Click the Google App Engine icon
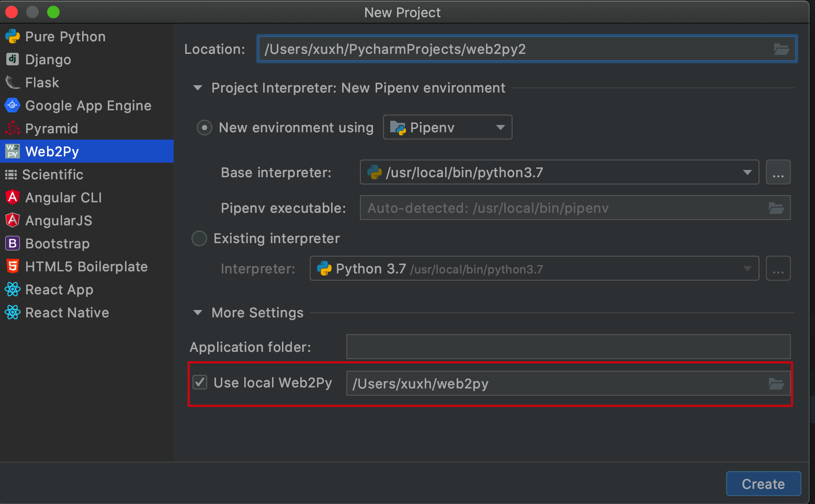815x504 pixels. [x=13, y=106]
